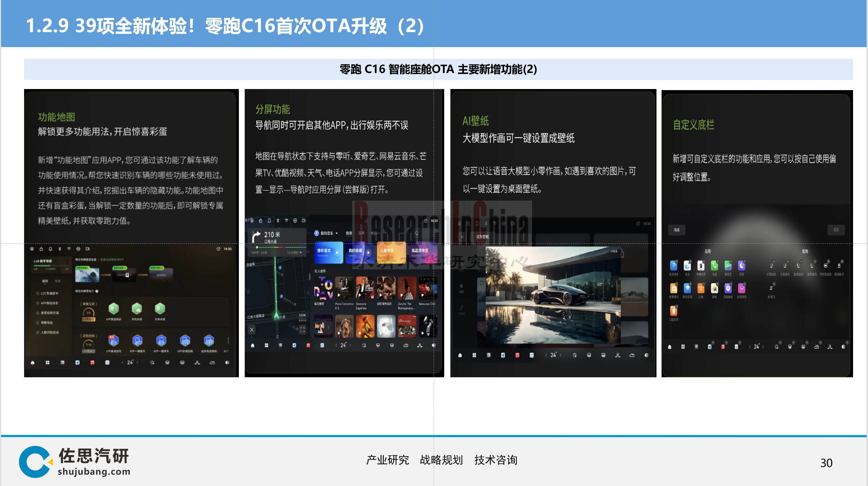Open 高品质专区 card
This screenshot has width=868, height=486.
tap(423, 252)
